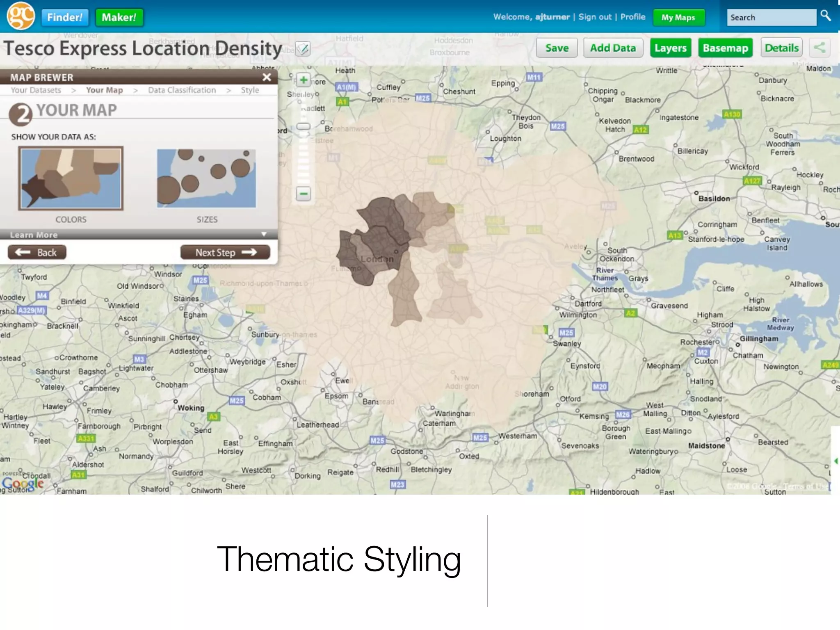
Task: Click the GeoCommons logo icon
Action: [x=21, y=16]
